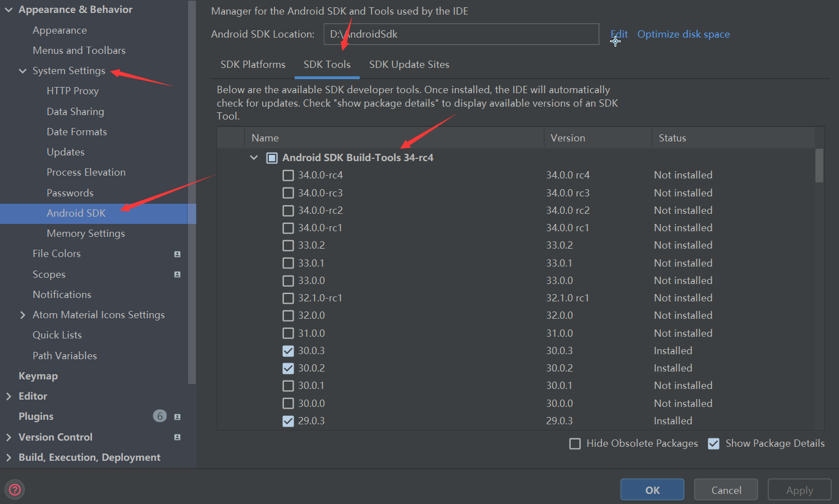The image size is (839, 504).
Task: Click the Cancel button
Action: (726, 490)
